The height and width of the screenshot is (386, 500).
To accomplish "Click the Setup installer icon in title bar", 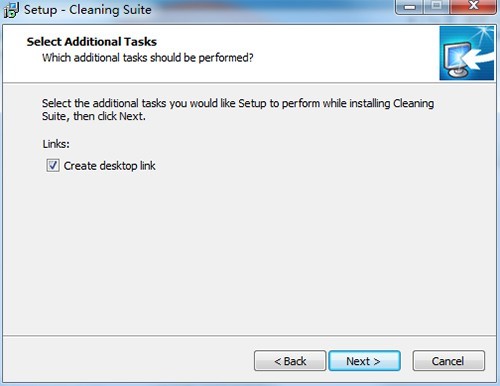I will click(11, 10).
